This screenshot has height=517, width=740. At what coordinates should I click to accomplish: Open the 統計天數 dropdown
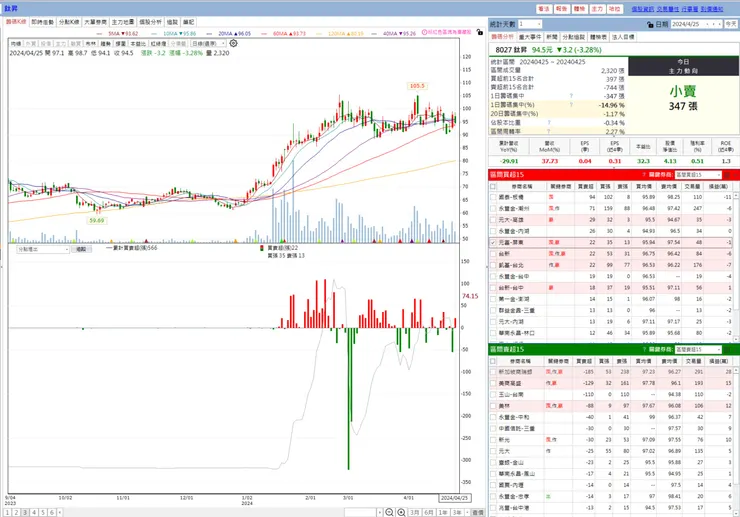(x=530, y=24)
